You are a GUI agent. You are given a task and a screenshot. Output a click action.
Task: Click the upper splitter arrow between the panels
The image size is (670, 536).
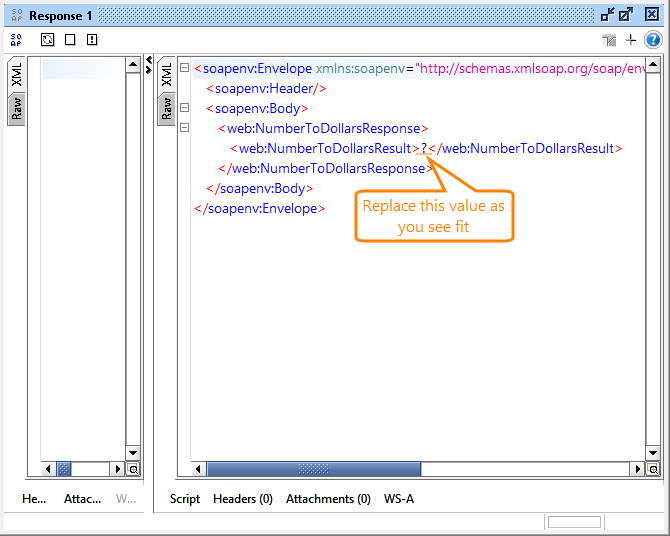pos(149,60)
